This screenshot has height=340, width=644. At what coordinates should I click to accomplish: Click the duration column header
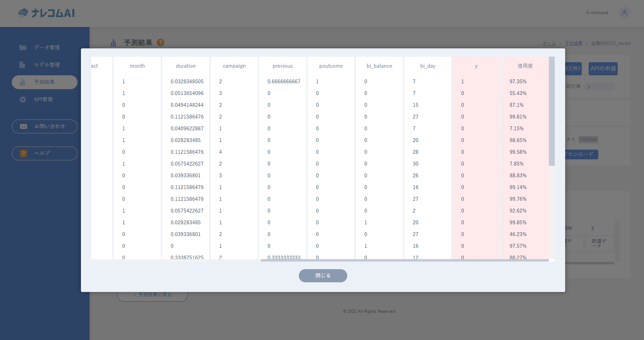click(x=186, y=66)
